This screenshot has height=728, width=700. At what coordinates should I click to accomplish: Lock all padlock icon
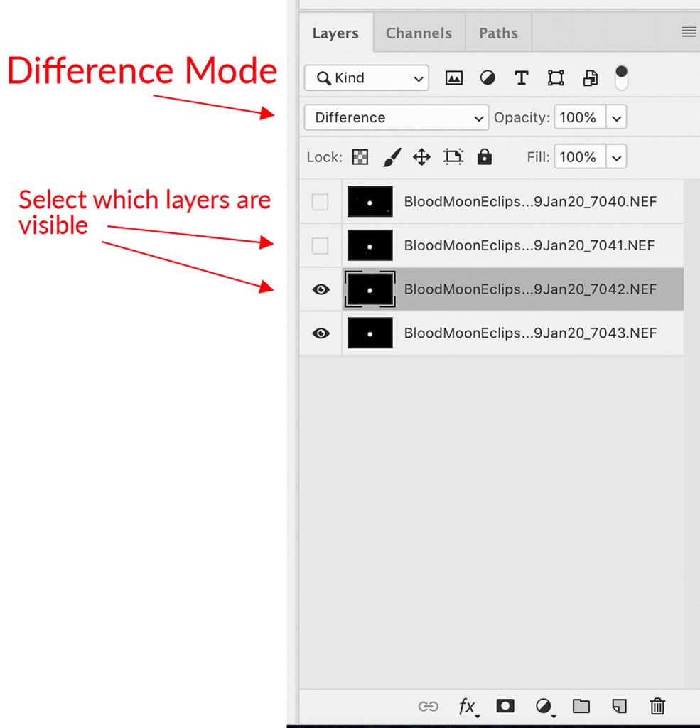pos(484,156)
